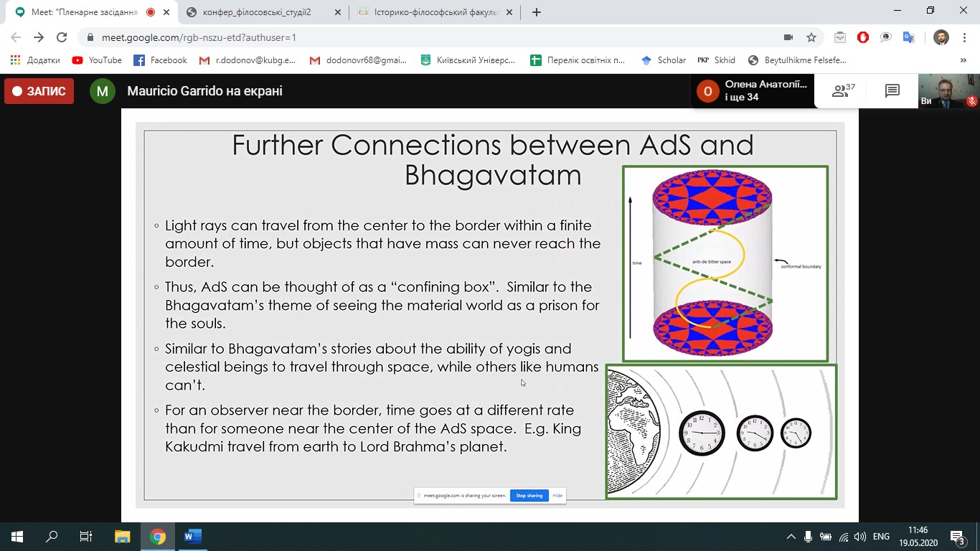
Task: Hide the screen sharing notification bar
Action: [557, 496]
